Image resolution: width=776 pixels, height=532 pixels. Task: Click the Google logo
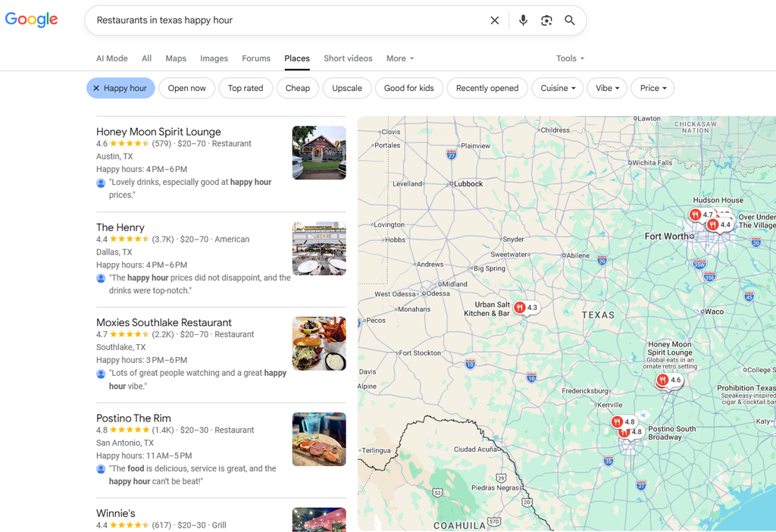click(x=31, y=20)
